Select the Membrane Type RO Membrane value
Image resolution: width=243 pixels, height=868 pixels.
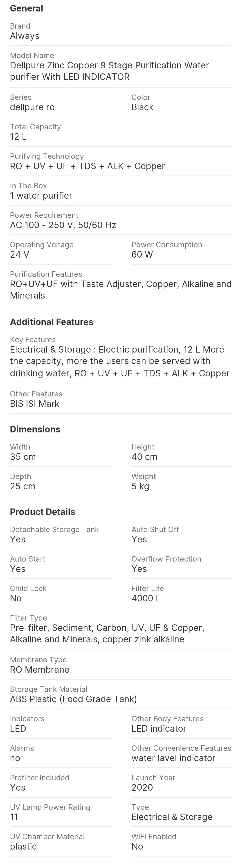39,670
